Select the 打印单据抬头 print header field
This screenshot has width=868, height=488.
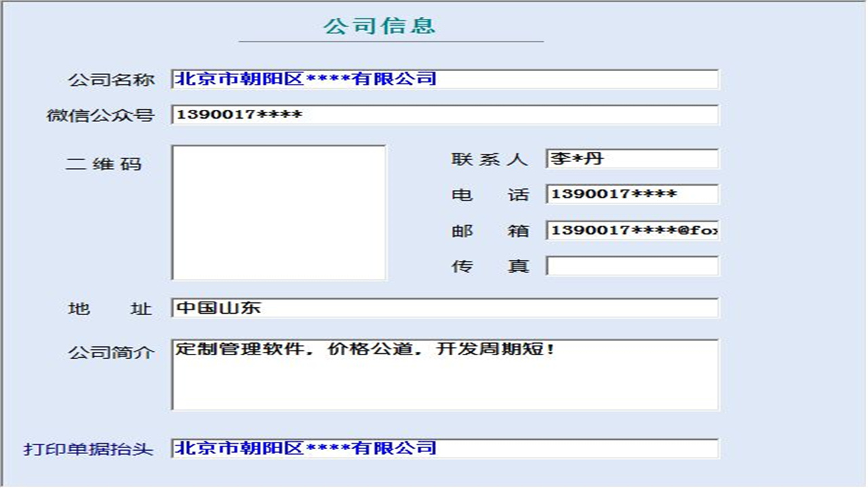[444, 448]
